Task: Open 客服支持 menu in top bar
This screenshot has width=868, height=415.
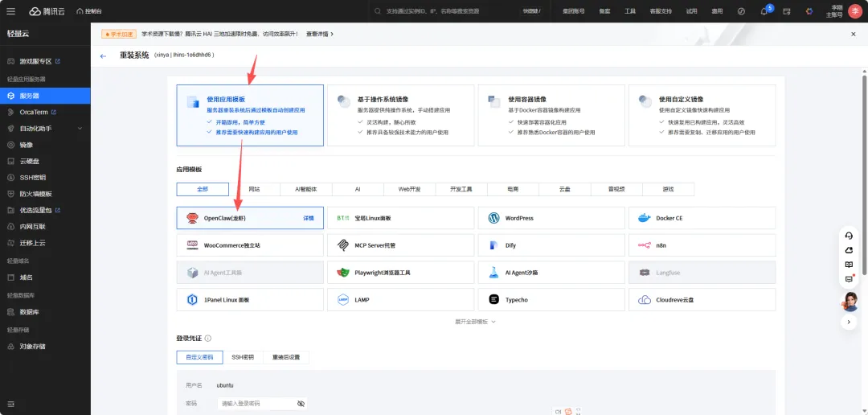Action: point(661,11)
